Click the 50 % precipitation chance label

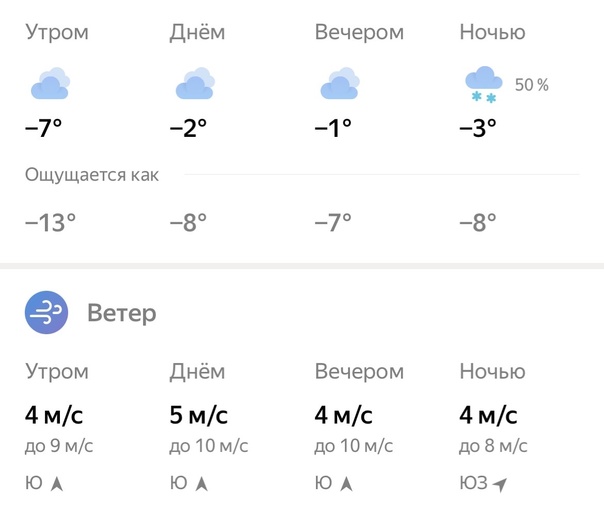(x=532, y=85)
